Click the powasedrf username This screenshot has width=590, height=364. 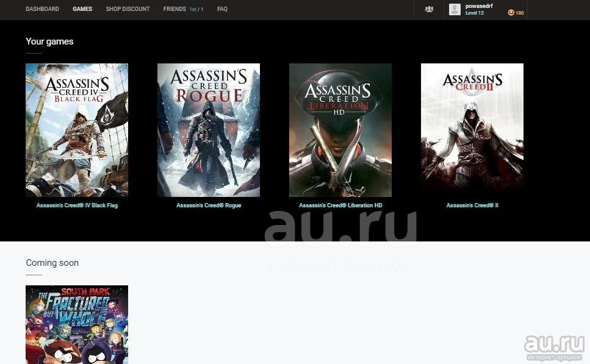(x=479, y=6)
